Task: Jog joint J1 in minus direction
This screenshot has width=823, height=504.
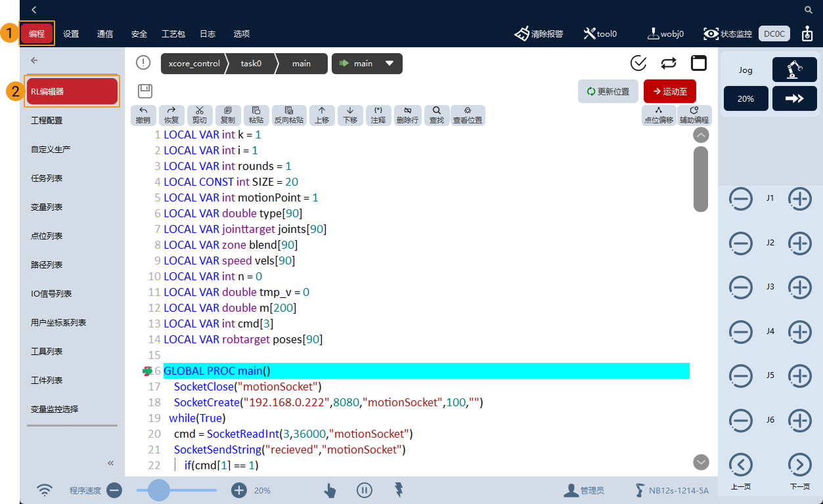Action: tap(741, 198)
